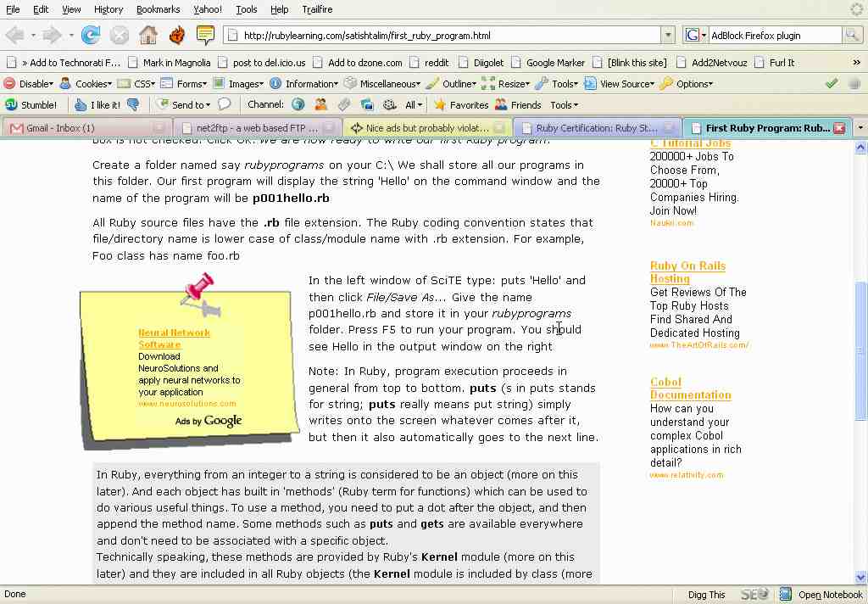The image size is (868, 604).
Task: Open the Neural Network Software ad link
Action: (174, 338)
